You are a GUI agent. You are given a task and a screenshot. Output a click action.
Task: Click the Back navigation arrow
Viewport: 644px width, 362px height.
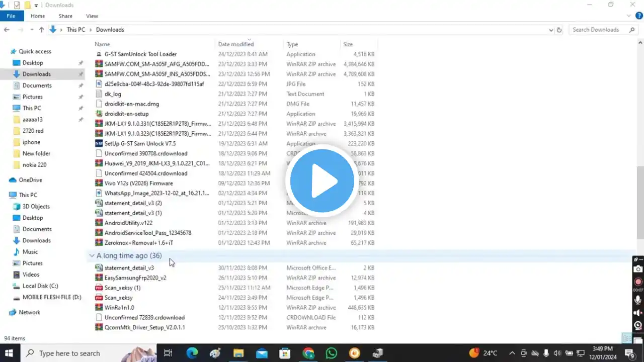pos(7,30)
